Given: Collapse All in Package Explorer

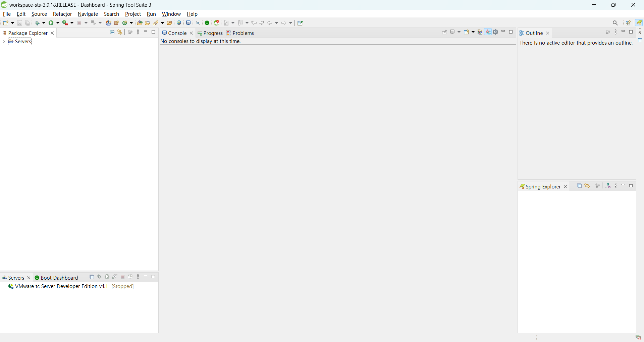Looking at the screenshot, I should pos(112,32).
